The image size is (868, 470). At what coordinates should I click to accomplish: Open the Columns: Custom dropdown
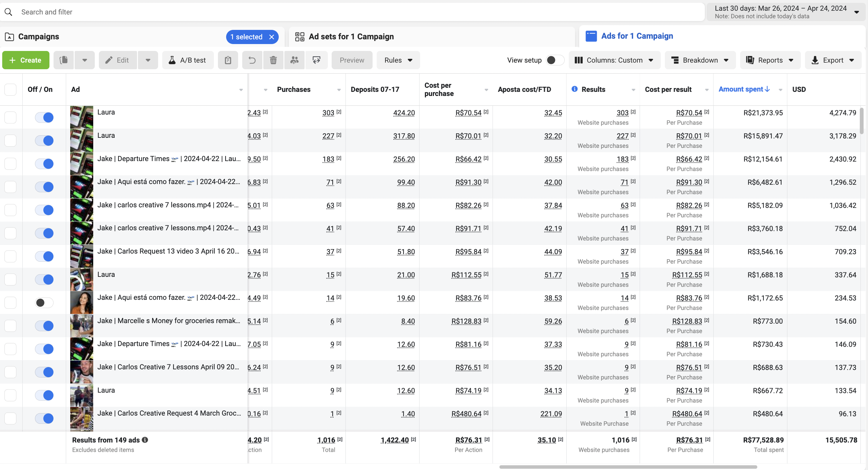point(614,60)
